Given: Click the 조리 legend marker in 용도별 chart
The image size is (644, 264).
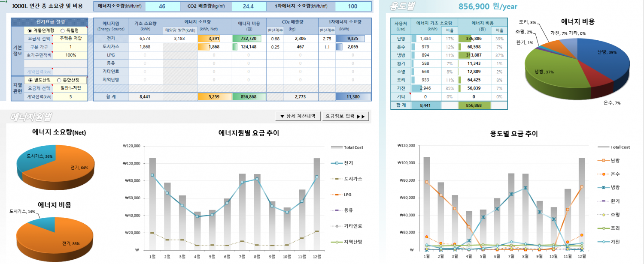Looking at the screenshot, I should tap(603, 228).
